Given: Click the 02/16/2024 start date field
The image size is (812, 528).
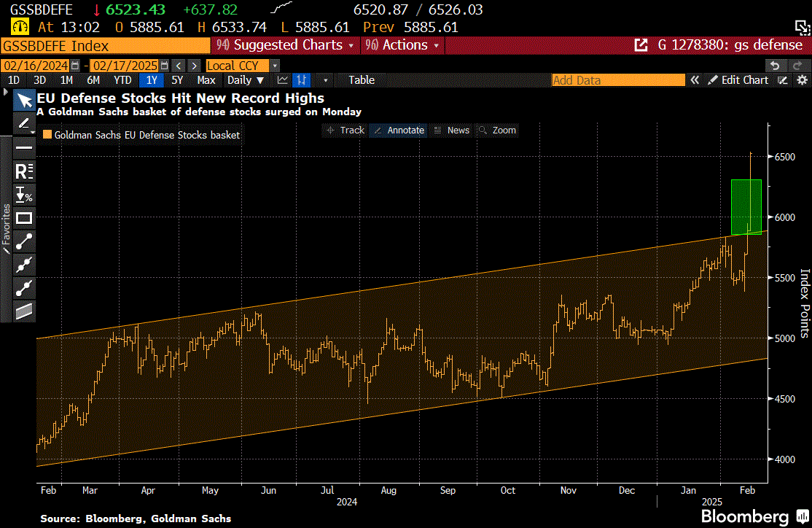Looking at the screenshot, I should pyautogui.click(x=35, y=66).
